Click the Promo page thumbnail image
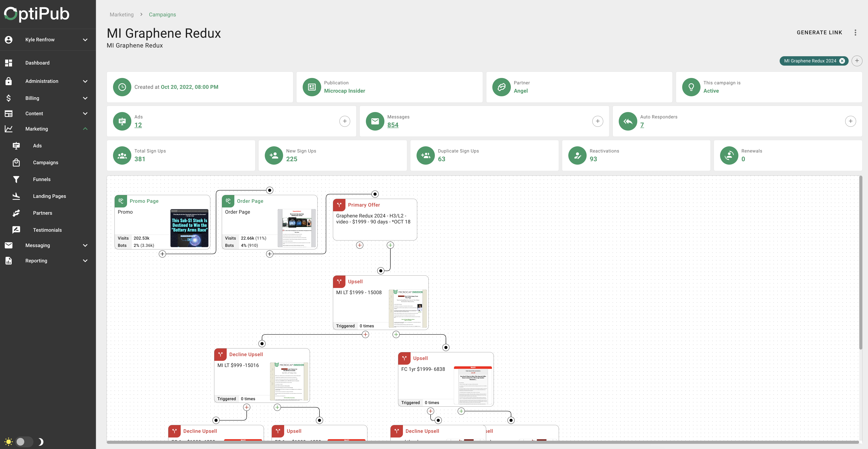 [x=189, y=228]
